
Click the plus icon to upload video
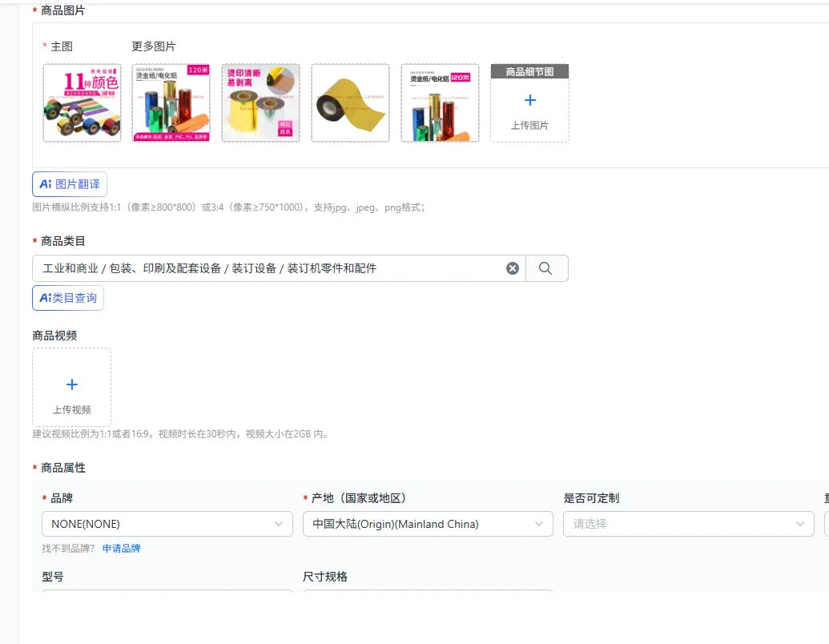click(72, 384)
